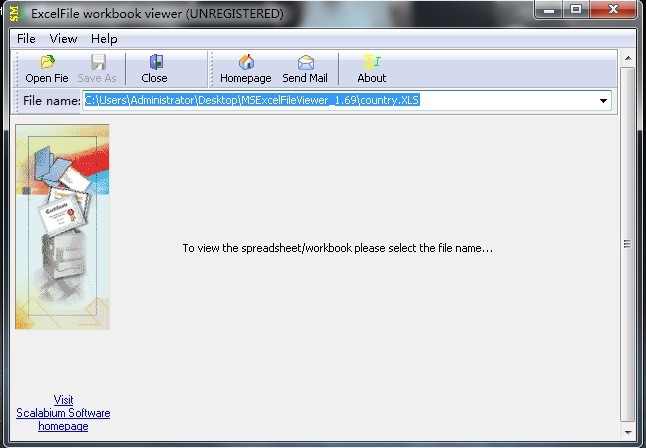Click the Open File toolbar icon
Viewport: 646px width, 448px height.
pos(46,63)
